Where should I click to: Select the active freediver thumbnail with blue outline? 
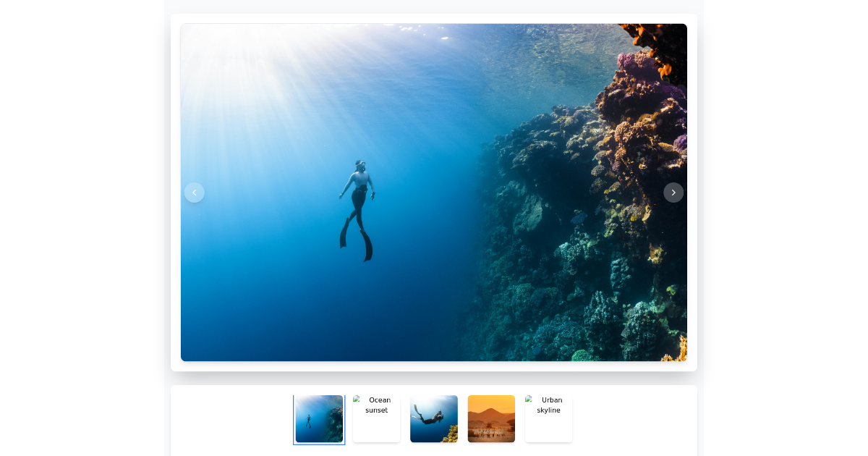click(319, 419)
